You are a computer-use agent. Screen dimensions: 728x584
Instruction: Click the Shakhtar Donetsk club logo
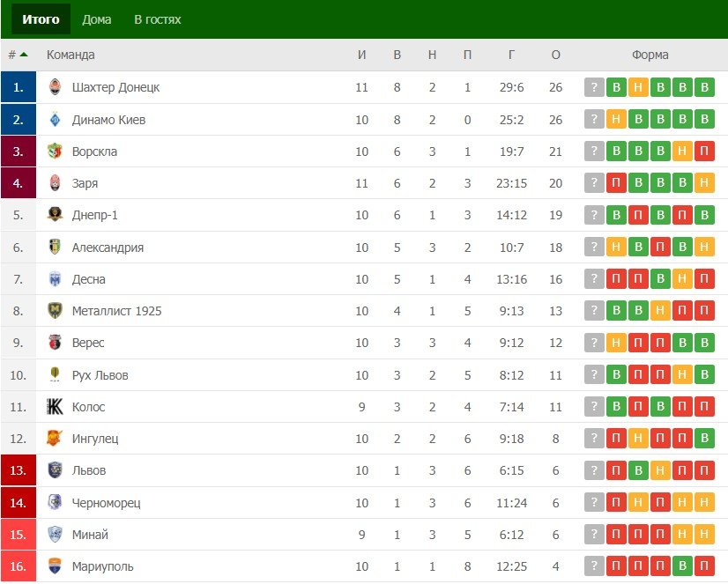[x=55, y=87]
